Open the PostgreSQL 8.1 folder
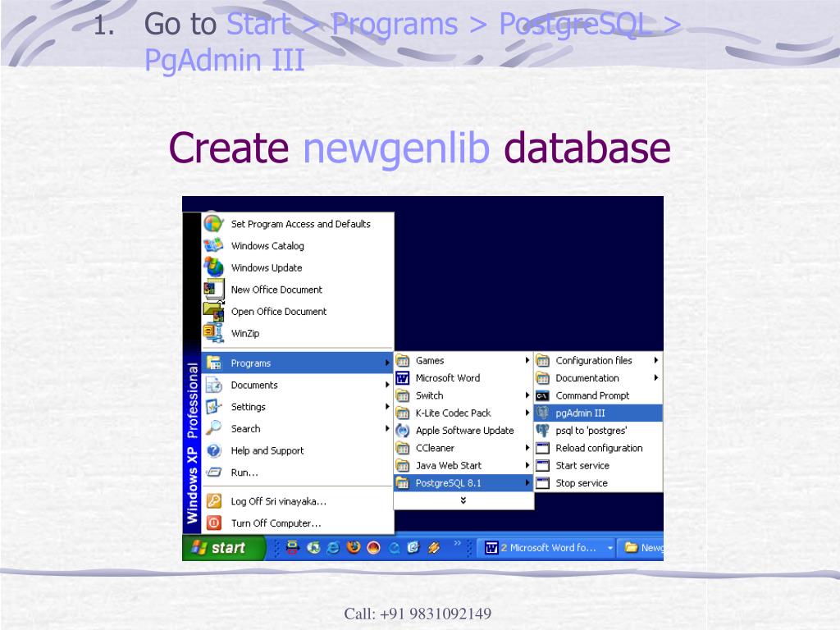The height and width of the screenshot is (630, 840). 463,483
